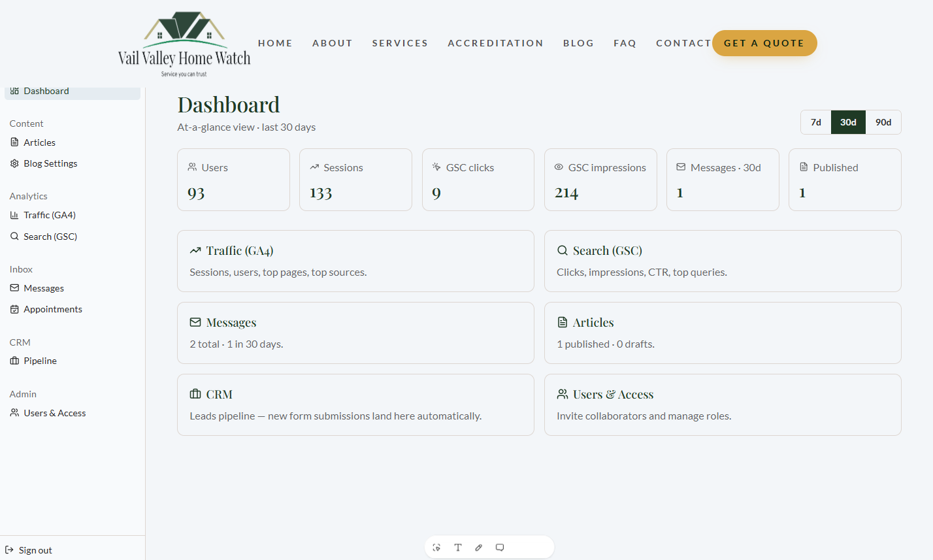The image size is (933, 560).
Task: Click the Sign out arrow icon
Action: click(9, 550)
